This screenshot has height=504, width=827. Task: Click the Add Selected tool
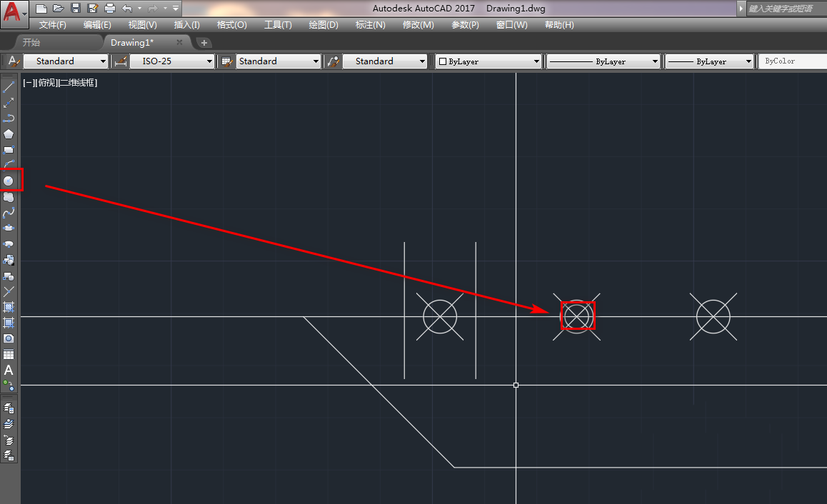pos(9,385)
